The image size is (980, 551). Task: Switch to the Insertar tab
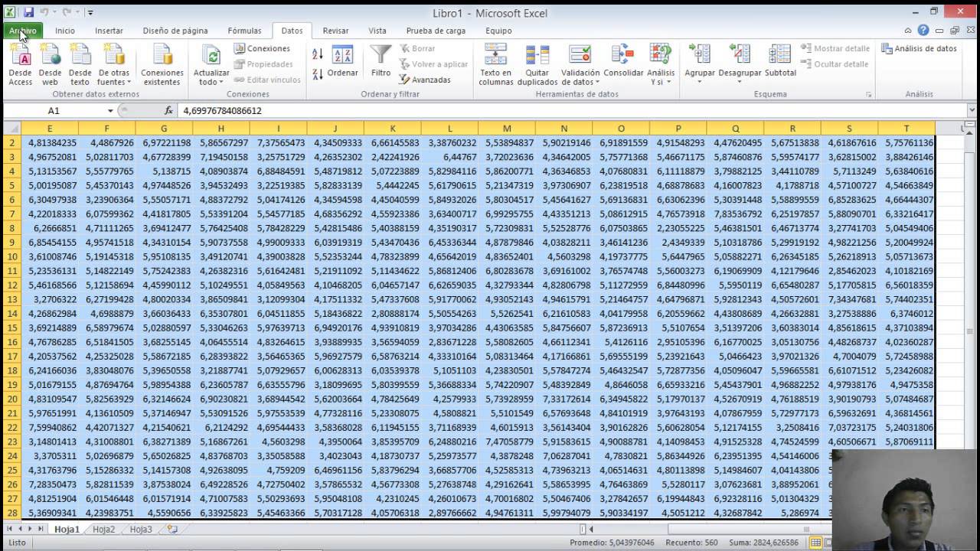(109, 31)
